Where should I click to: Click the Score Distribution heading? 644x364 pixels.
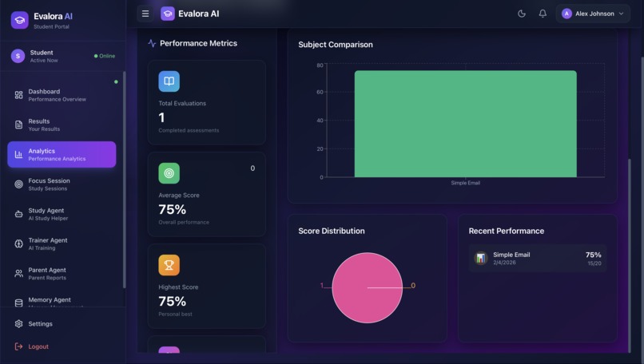(331, 231)
